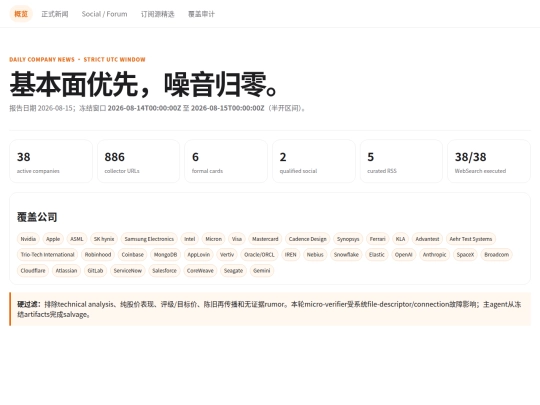The width and height of the screenshot is (540, 405).
Task: Select the SK hynix chip
Action: coord(104,239)
